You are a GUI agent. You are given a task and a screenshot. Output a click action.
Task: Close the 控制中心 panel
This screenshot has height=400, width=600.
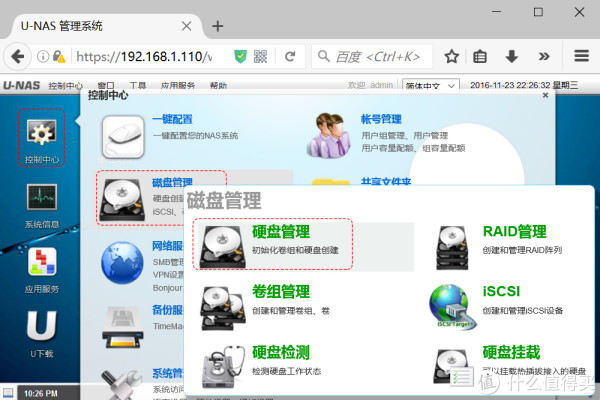[545, 95]
